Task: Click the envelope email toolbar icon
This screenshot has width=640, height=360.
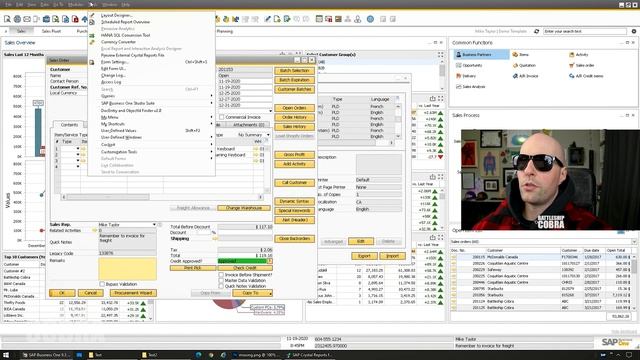Action: pyautogui.click(x=27, y=19)
